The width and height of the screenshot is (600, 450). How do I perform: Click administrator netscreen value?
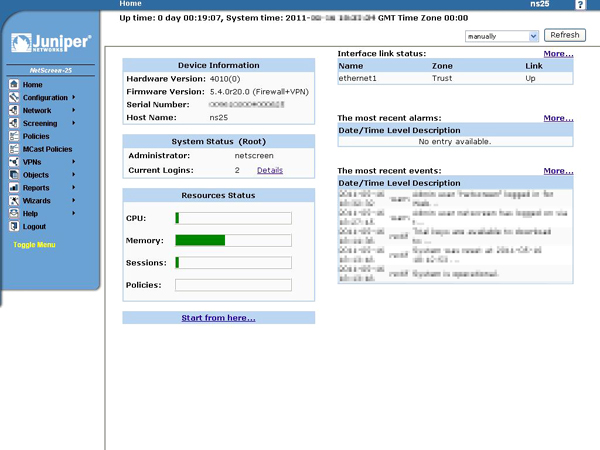point(254,156)
